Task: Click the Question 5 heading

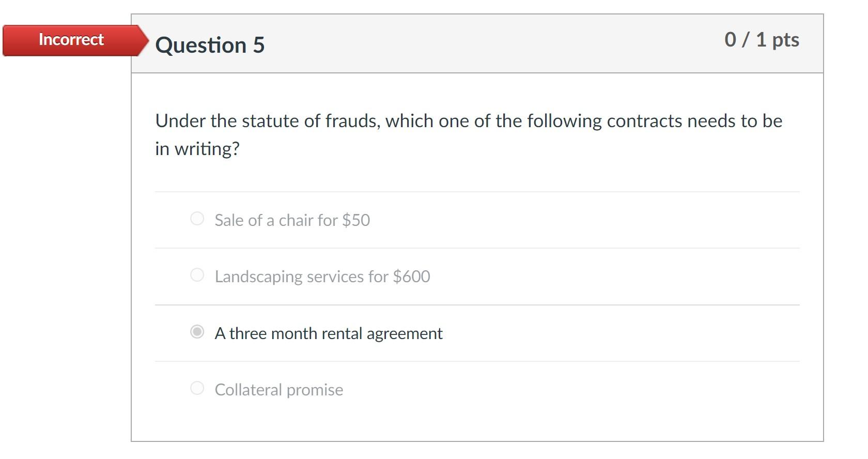Action: (x=209, y=45)
